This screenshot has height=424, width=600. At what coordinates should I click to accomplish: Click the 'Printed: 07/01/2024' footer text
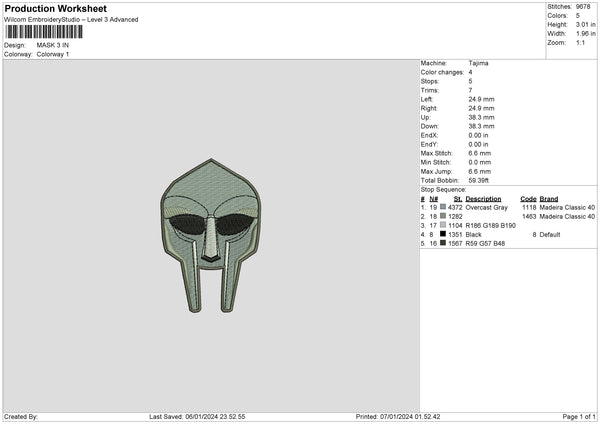pos(398,417)
